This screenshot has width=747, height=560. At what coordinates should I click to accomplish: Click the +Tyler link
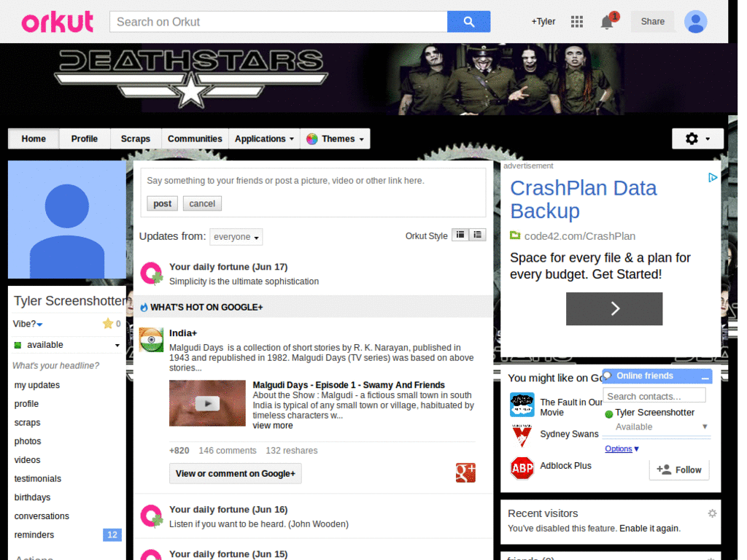[x=543, y=21]
